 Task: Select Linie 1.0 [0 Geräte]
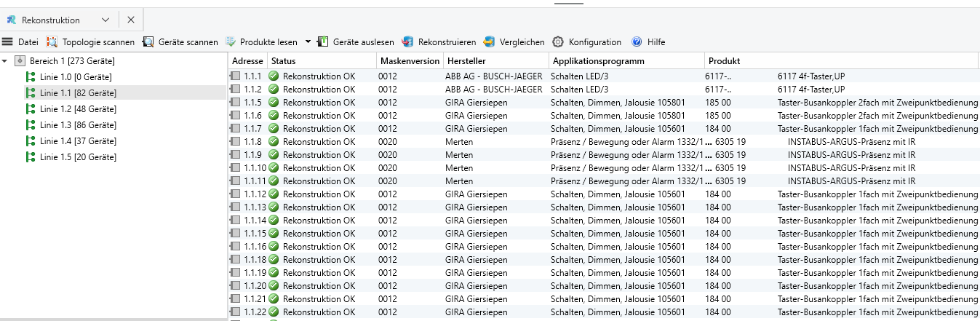tap(76, 77)
